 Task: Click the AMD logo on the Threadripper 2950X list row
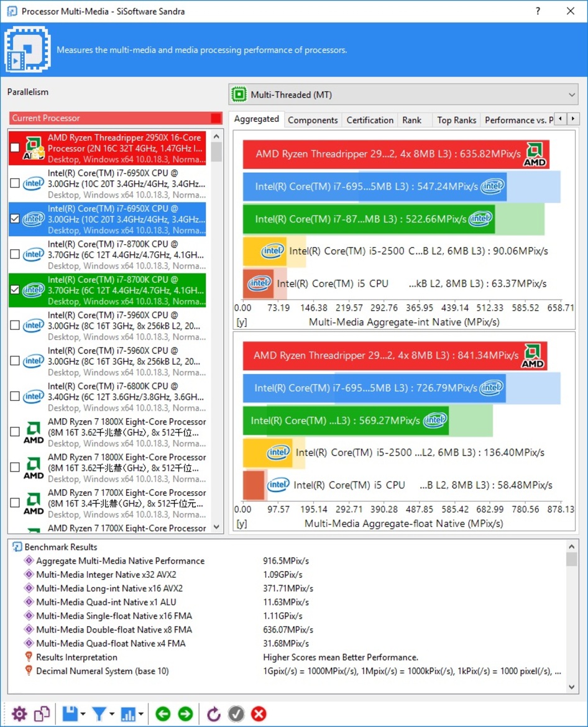click(34, 149)
